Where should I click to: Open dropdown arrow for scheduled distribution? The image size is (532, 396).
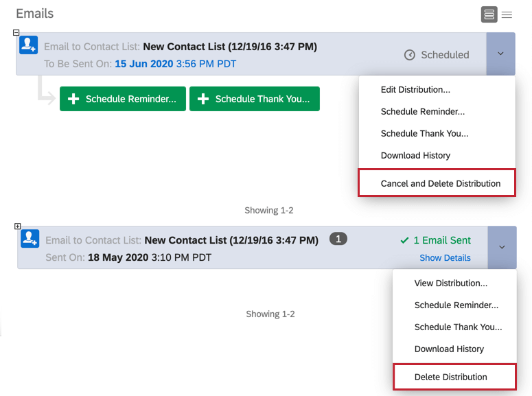(500, 54)
